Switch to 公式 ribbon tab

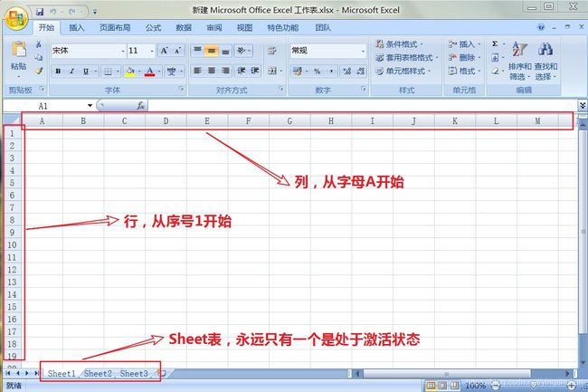(x=154, y=27)
